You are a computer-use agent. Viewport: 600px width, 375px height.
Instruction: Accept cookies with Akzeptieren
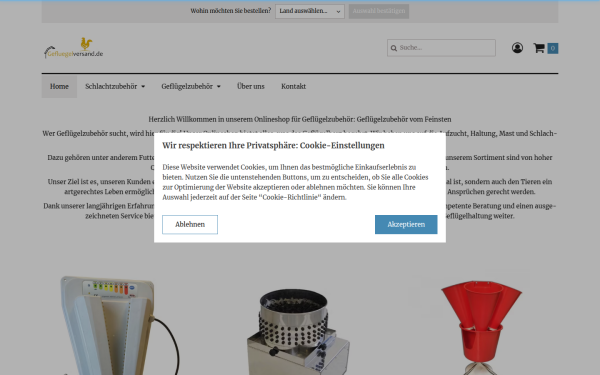(406, 225)
